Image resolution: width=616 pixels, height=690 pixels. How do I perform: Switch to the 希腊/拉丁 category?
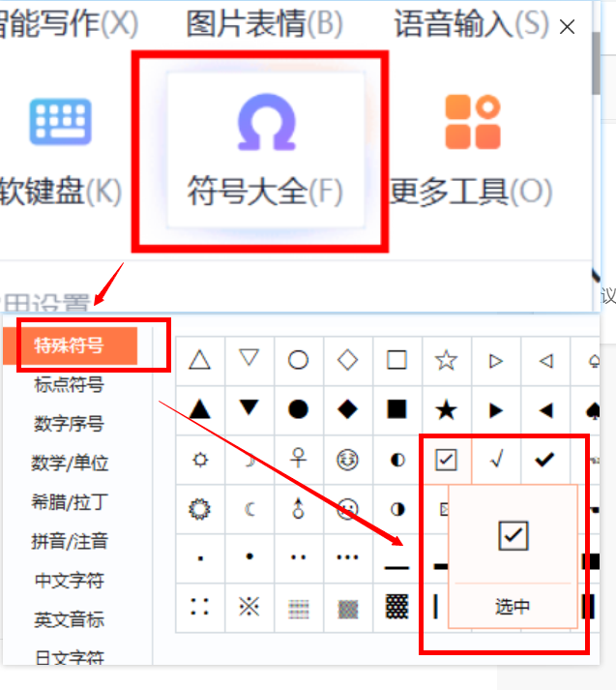pyautogui.click(x=70, y=502)
